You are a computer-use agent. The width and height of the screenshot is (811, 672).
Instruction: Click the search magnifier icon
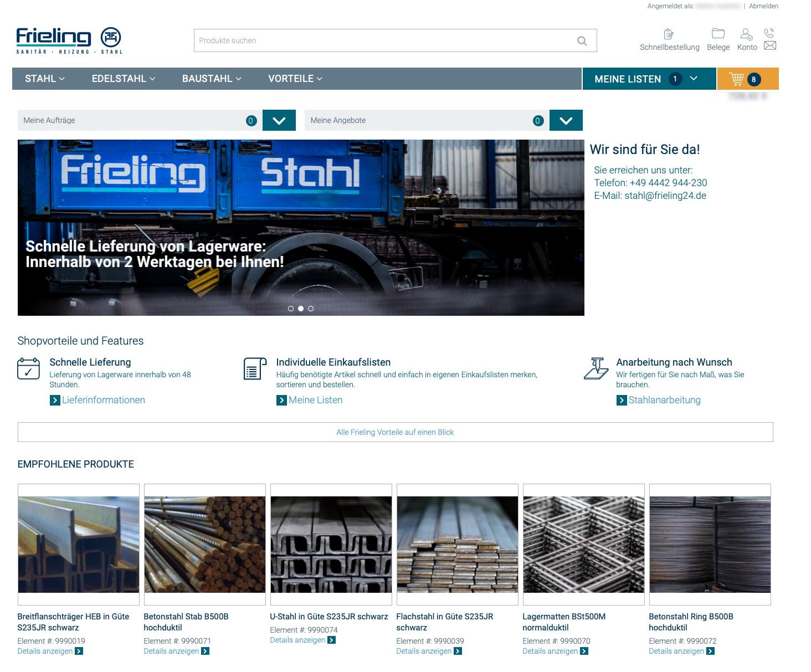click(582, 40)
